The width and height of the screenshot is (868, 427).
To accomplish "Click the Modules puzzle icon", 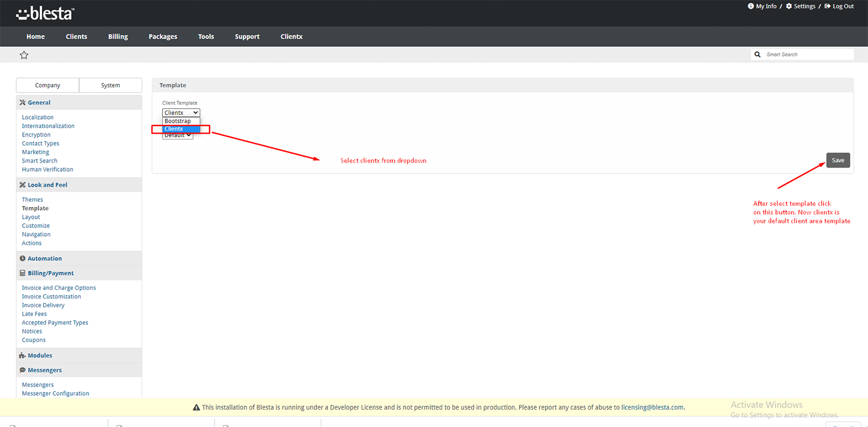I will coord(23,356).
